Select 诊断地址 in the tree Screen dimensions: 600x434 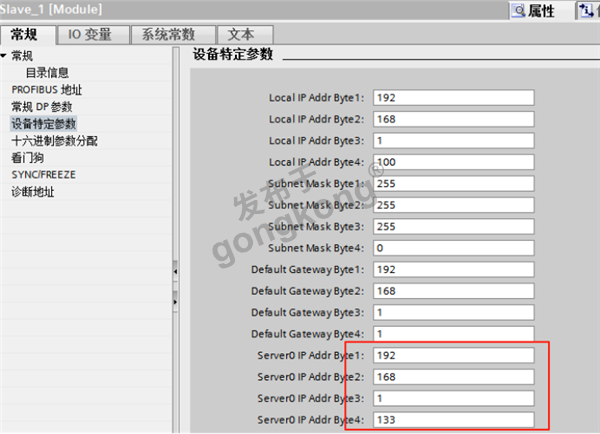pos(33,192)
